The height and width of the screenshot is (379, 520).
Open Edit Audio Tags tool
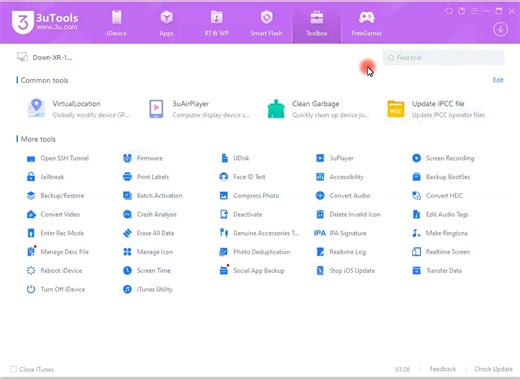tap(440, 214)
